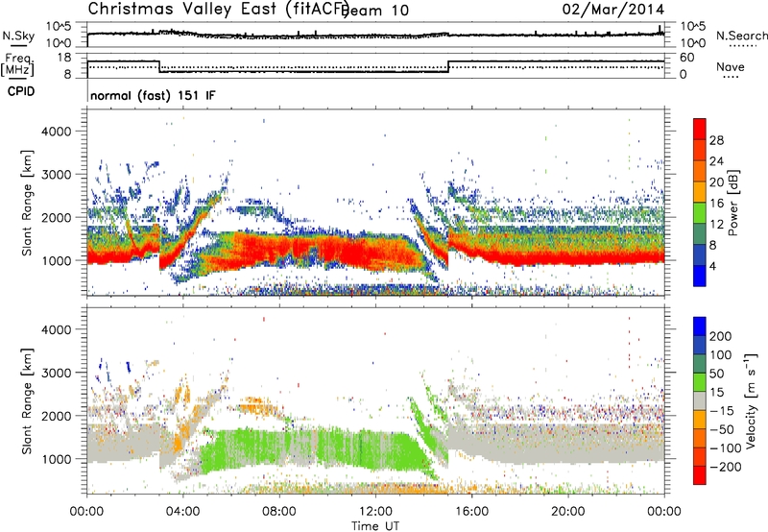This screenshot has height=532, width=768.
Task: Click the "Time UT" axis title
Action: [x=375, y=526]
